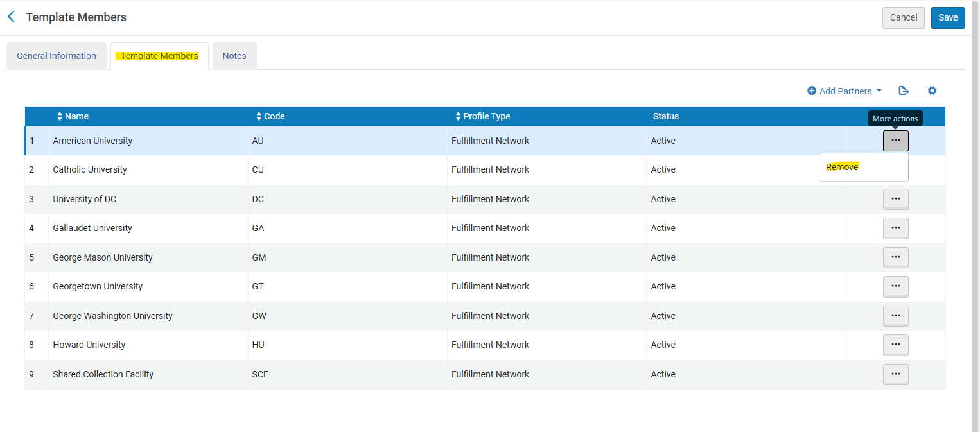Open the Notes tab
This screenshot has height=432, width=980.
point(234,56)
